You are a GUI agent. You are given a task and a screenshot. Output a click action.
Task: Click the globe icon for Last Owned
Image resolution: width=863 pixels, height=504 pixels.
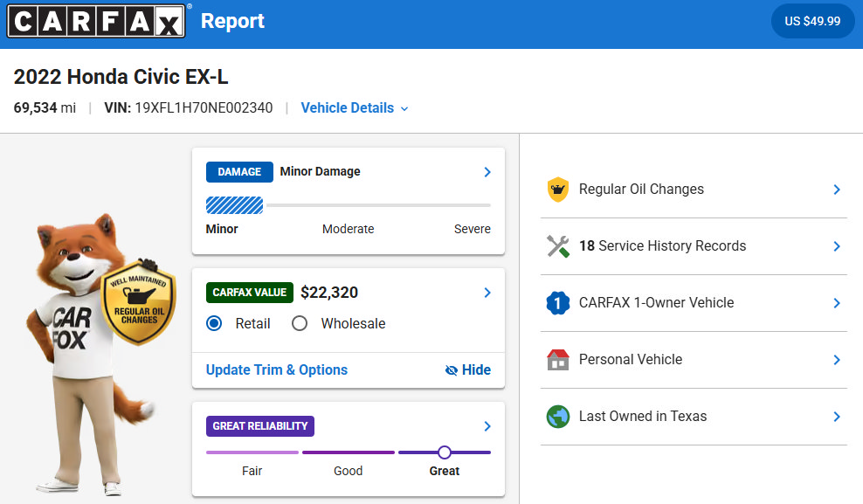coord(557,417)
